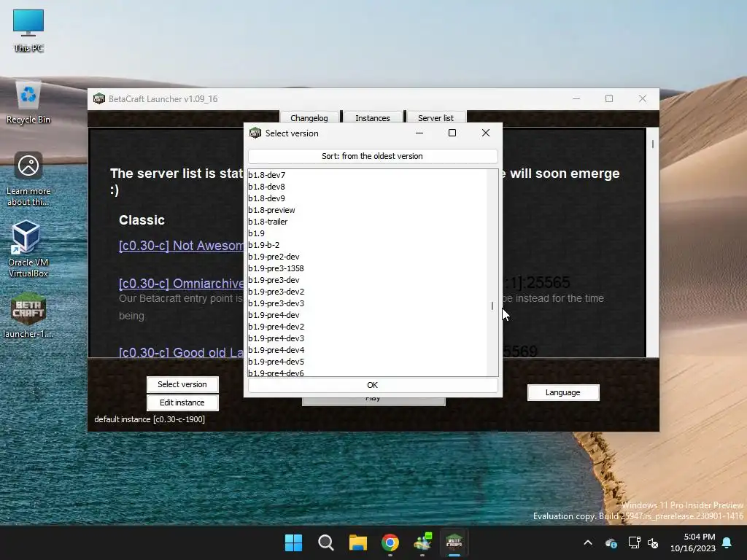Open Learn more about this picture icon
The height and width of the screenshot is (560, 747).
point(28,179)
